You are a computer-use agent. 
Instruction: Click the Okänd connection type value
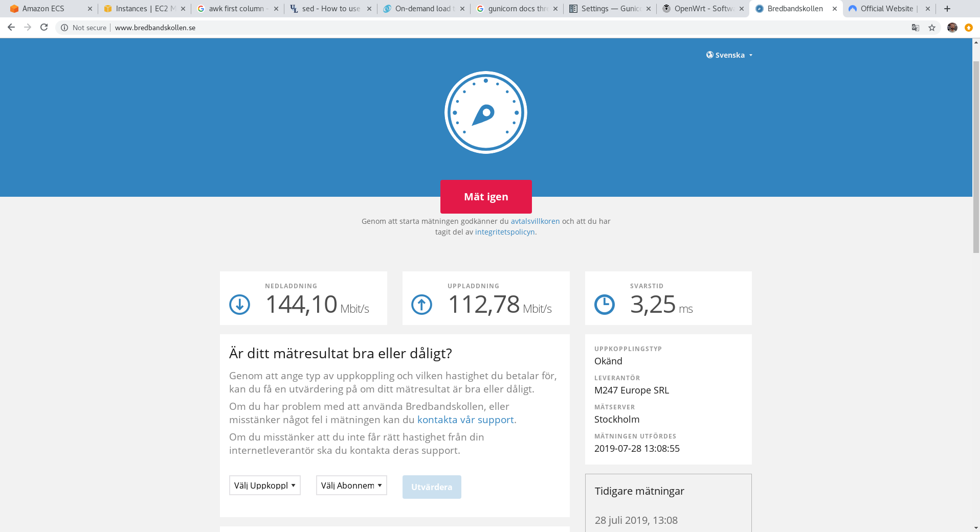[x=608, y=361]
